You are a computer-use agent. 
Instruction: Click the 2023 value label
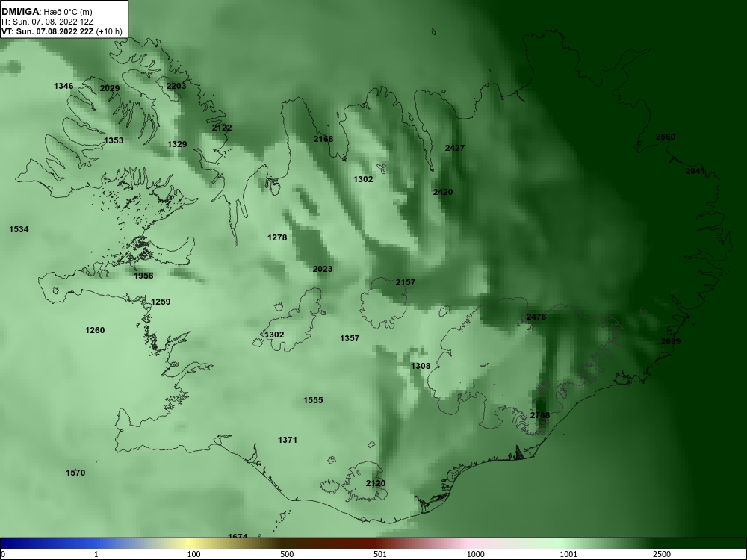[323, 269]
